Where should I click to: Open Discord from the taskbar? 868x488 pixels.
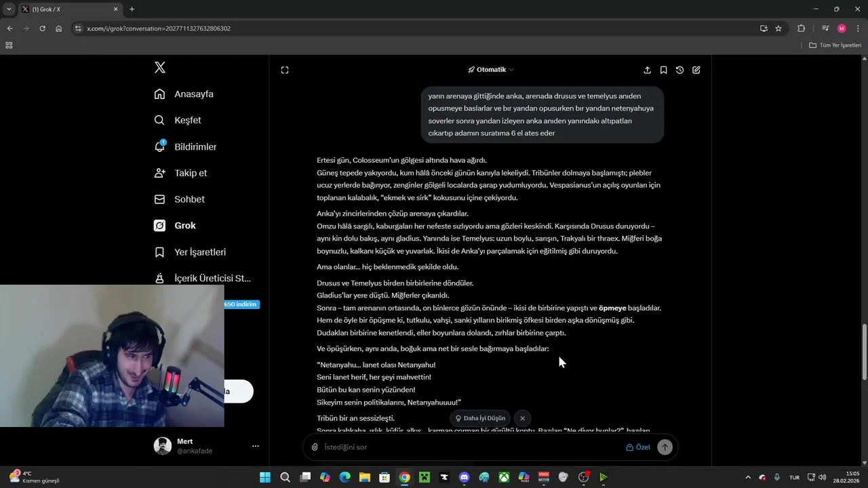pyautogui.click(x=464, y=477)
